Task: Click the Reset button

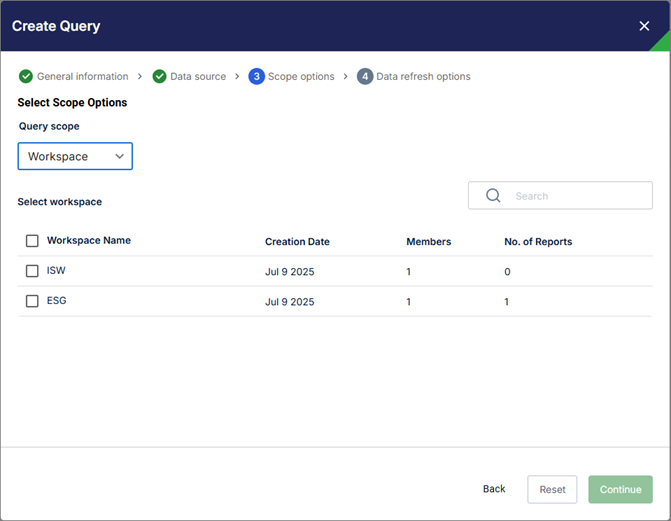Action: point(552,489)
